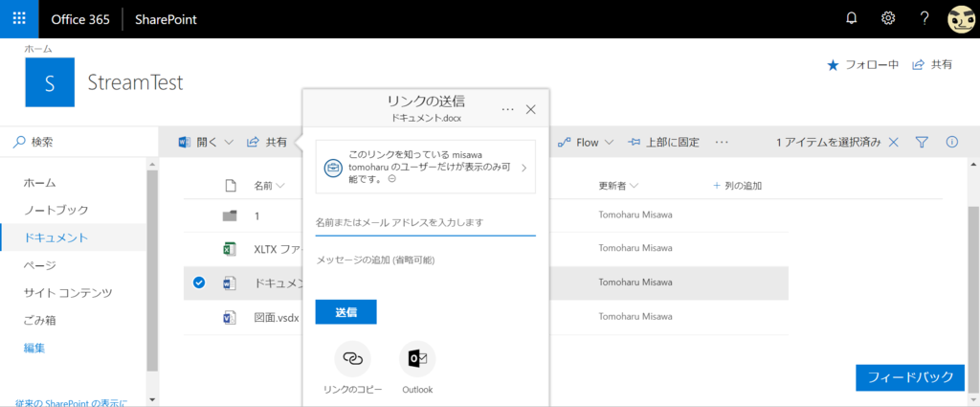Click the briefcase icon in link settings
The width and height of the screenshot is (980, 407).
[x=332, y=168]
